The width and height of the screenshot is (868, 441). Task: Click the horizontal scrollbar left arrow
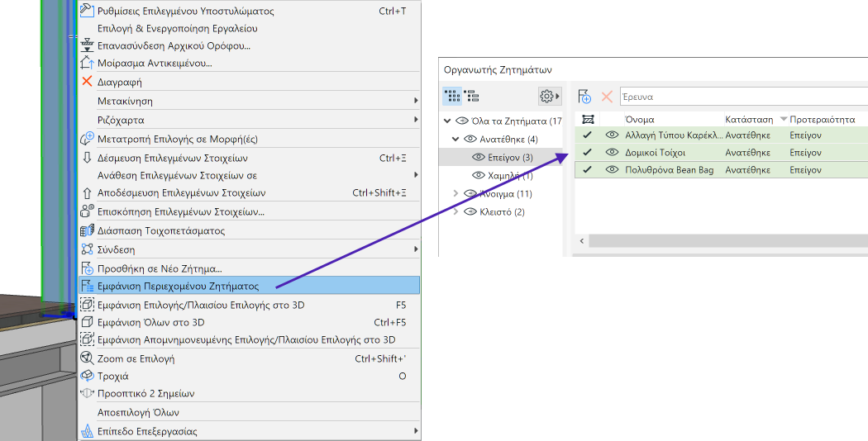[582, 240]
